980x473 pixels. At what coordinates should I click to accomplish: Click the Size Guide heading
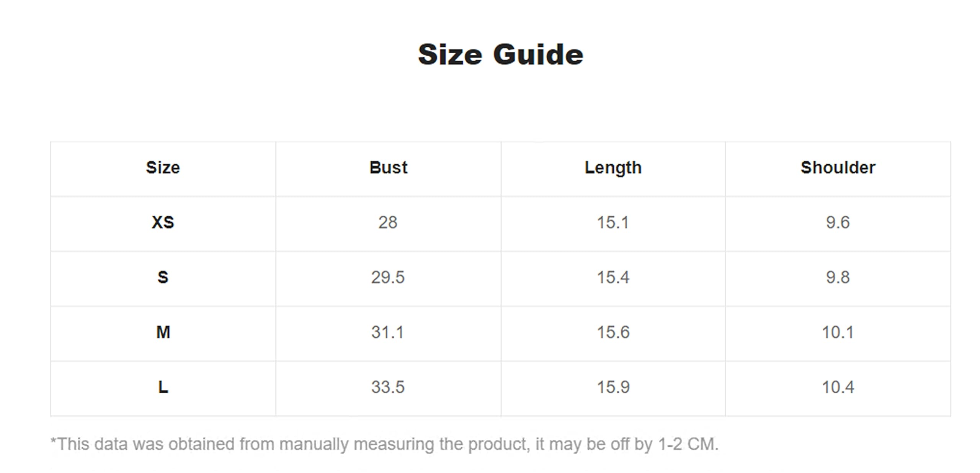point(500,55)
